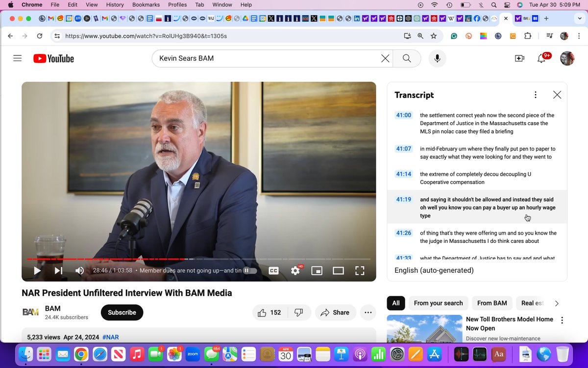Screen dimensions: 588x368
Task: Like the video with 152 likes
Action: 269,313
